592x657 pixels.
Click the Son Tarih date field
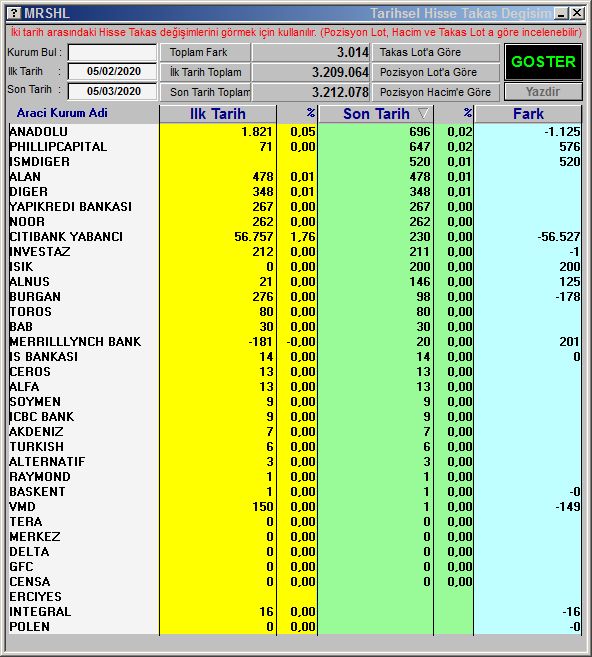pos(112,91)
